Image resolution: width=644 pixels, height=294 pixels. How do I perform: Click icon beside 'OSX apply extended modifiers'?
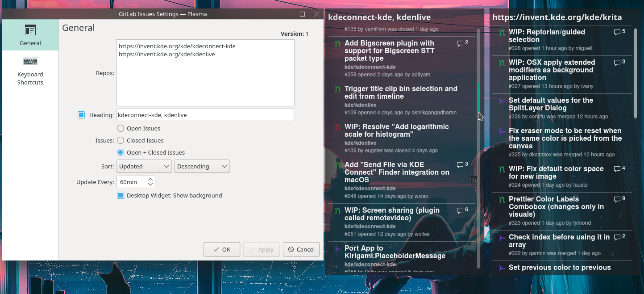pos(502,63)
